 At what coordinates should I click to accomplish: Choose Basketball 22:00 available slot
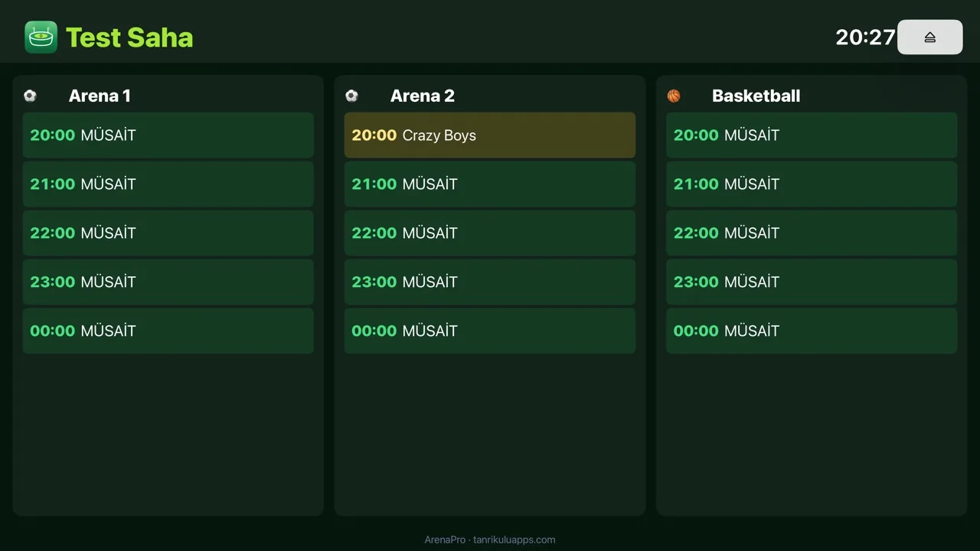point(812,233)
